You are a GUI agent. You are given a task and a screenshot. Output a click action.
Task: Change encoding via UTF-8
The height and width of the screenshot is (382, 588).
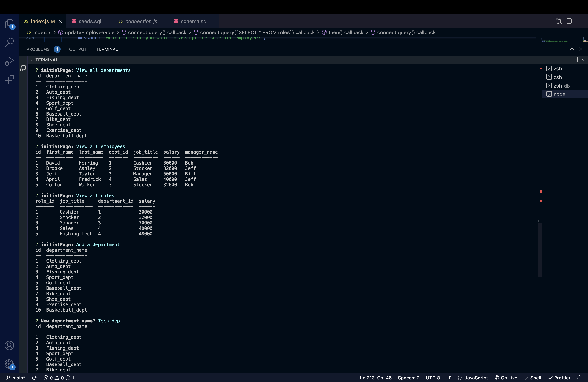(433, 378)
